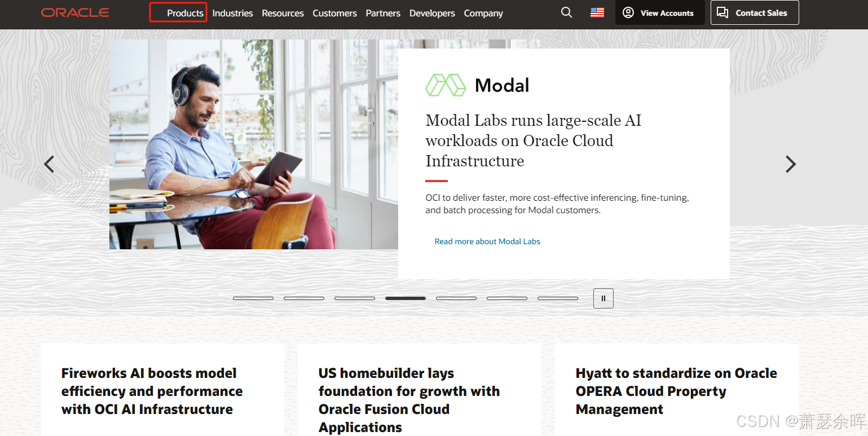The width and height of the screenshot is (868, 436).
Task: Click the US flag country selector
Action: pyautogui.click(x=597, y=12)
